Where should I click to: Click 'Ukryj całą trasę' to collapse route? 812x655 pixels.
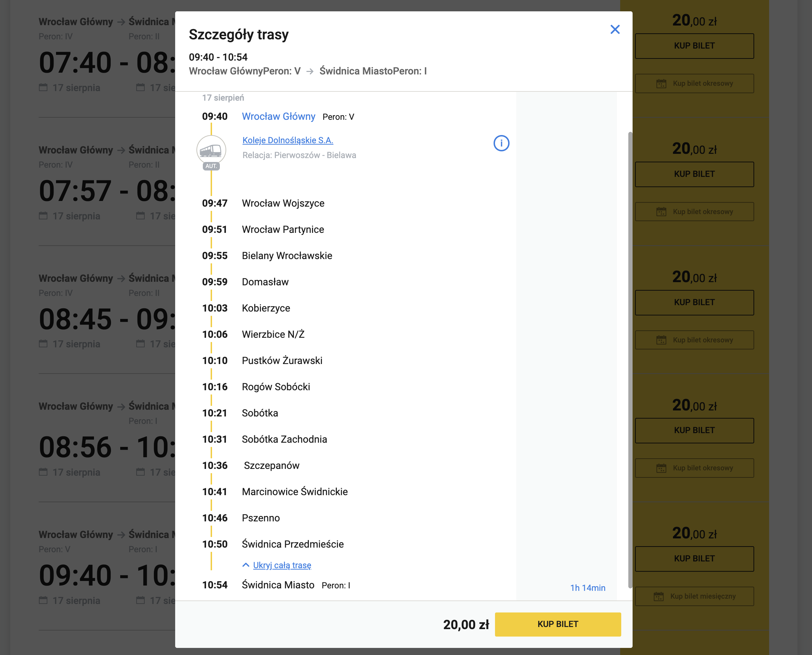[281, 565]
